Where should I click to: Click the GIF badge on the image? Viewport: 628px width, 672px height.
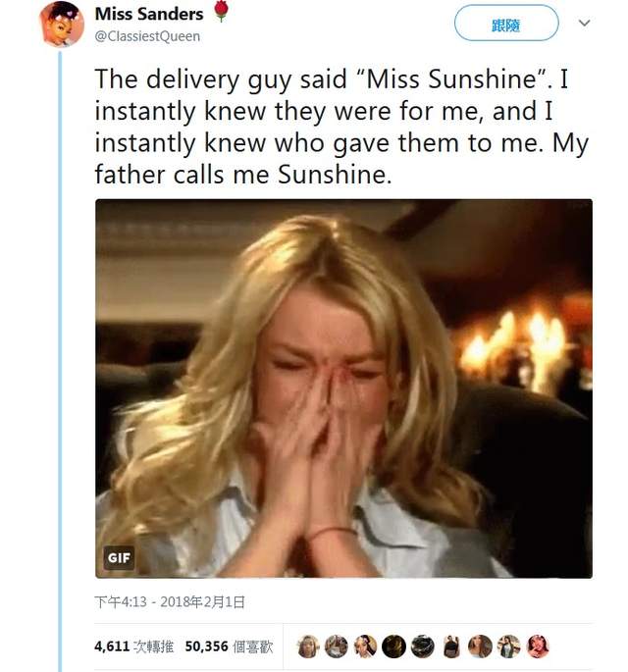click(119, 558)
